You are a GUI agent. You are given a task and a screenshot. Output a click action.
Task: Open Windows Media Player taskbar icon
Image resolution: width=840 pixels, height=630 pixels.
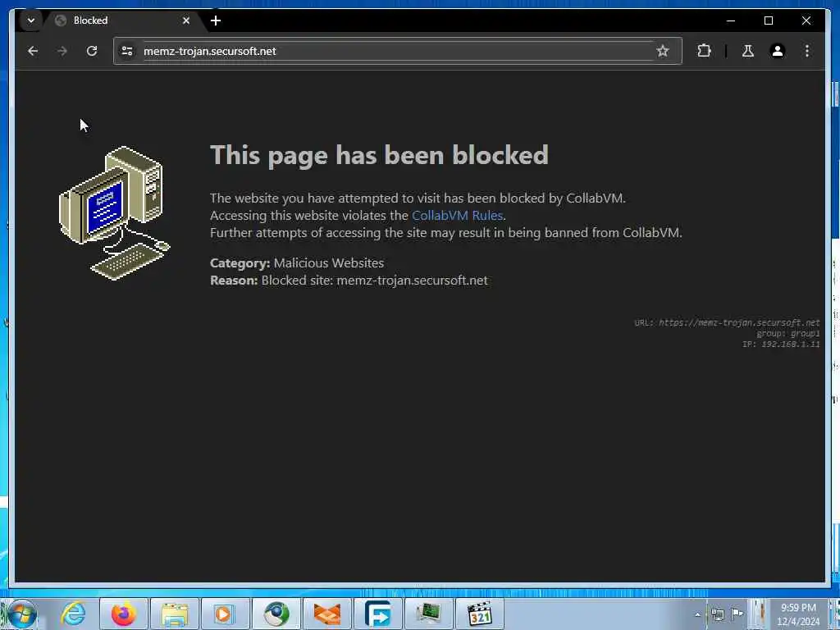point(225,614)
